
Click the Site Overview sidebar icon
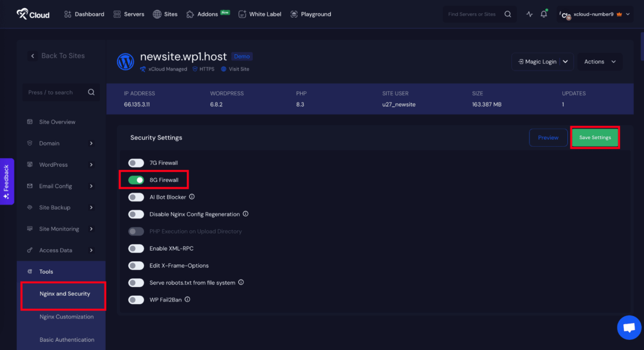tap(30, 121)
